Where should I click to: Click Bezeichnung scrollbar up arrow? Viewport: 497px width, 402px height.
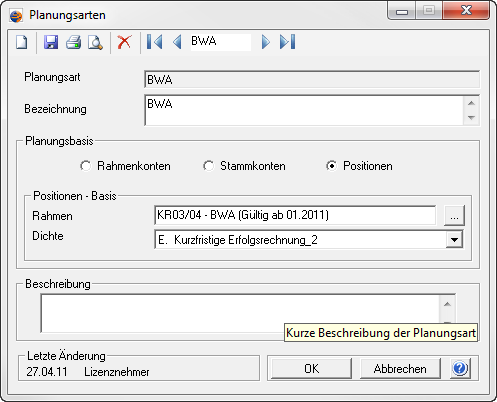(x=471, y=103)
